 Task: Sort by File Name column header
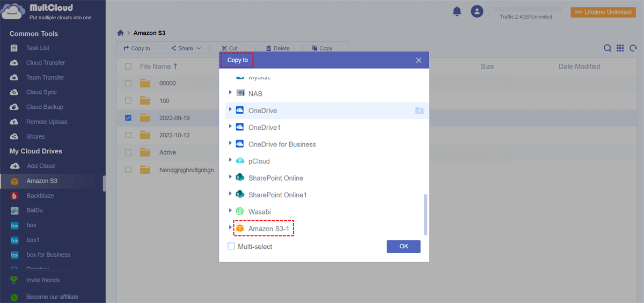click(158, 66)
